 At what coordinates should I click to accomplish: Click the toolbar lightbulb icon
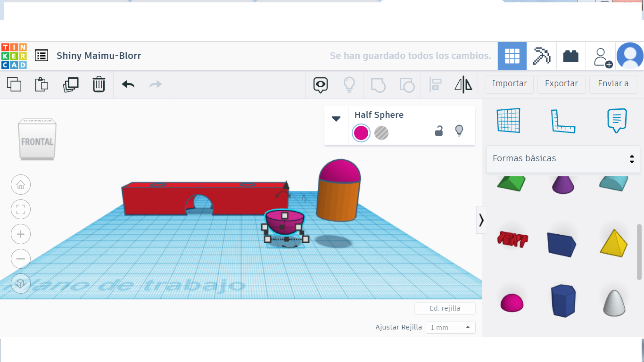coord(349,85)
